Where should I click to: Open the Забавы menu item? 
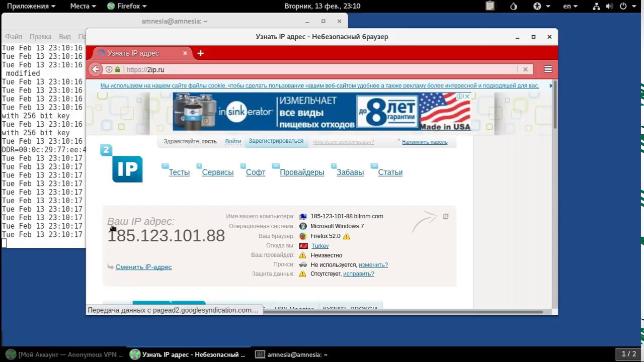[350, 172]
